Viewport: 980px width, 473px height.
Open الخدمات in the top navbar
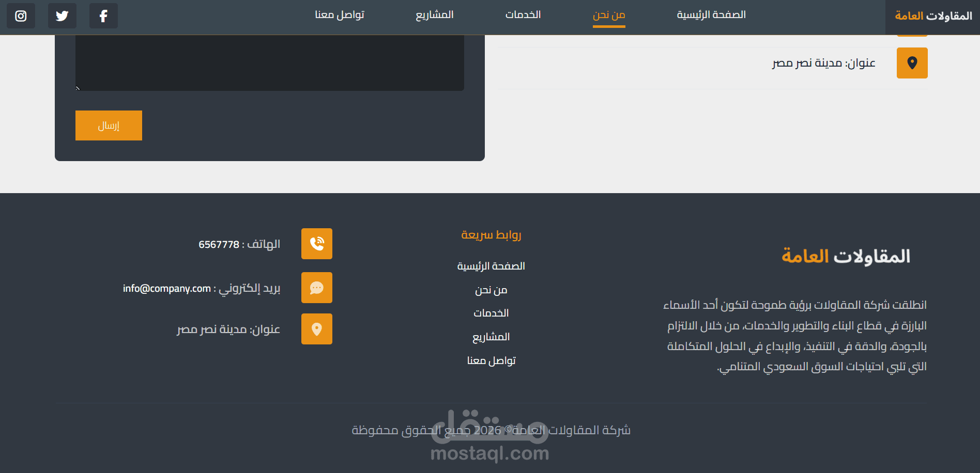coord(523,15)
